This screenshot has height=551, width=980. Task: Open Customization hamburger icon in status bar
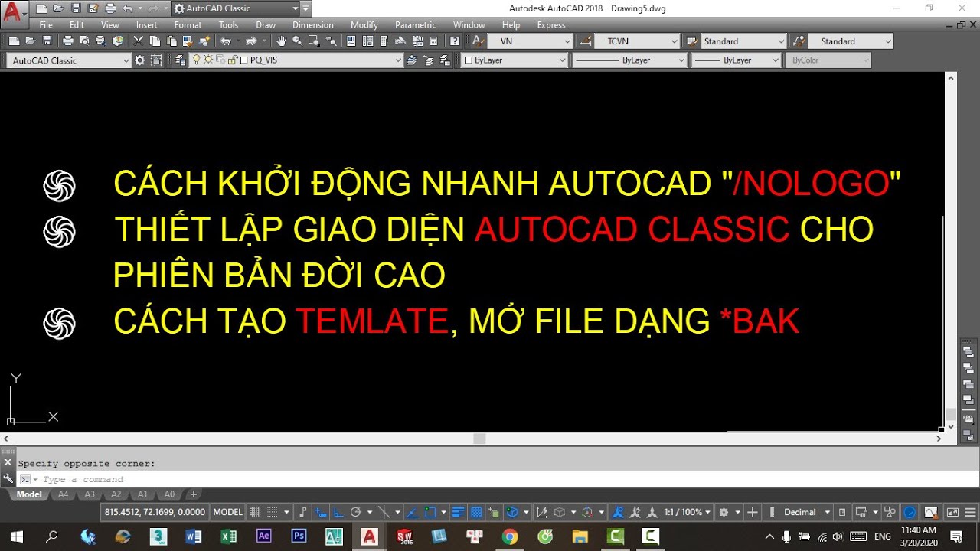[x=970, y=512]
